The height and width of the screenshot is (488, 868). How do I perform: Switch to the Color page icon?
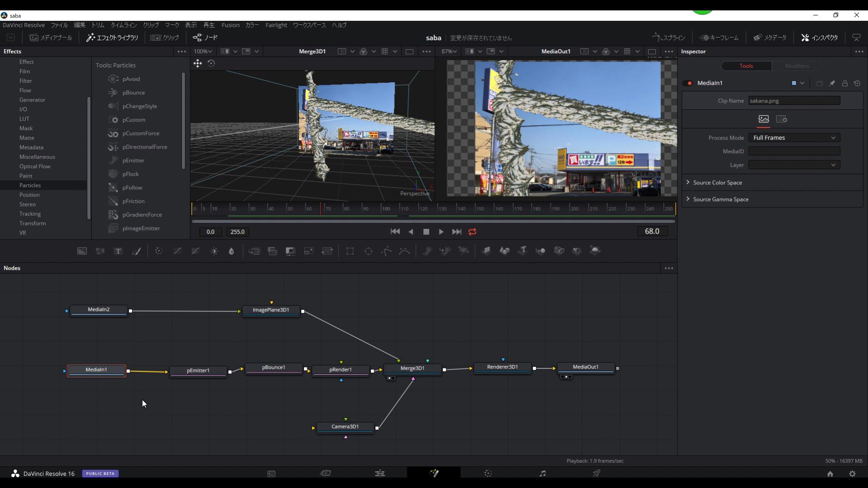(489, 473)
